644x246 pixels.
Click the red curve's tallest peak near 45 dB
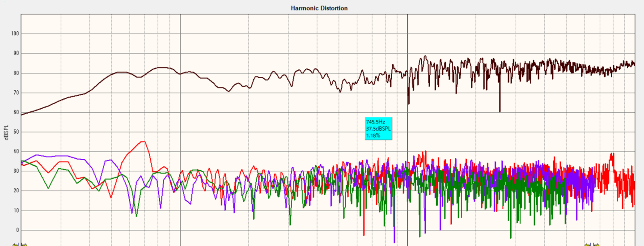coord(143,142)
